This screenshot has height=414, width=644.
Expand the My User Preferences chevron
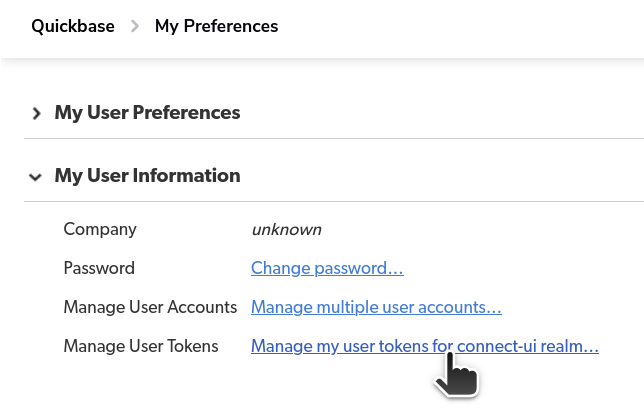[36, 113]
